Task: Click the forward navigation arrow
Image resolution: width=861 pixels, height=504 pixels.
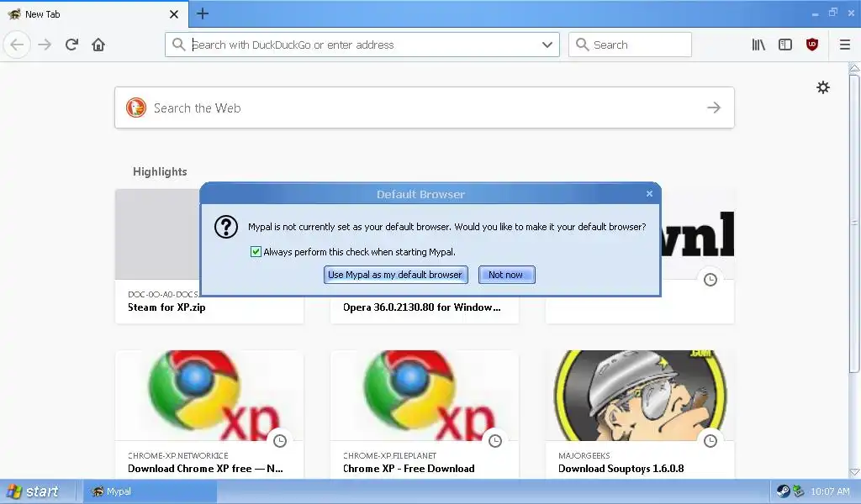Action: point(45,45)
